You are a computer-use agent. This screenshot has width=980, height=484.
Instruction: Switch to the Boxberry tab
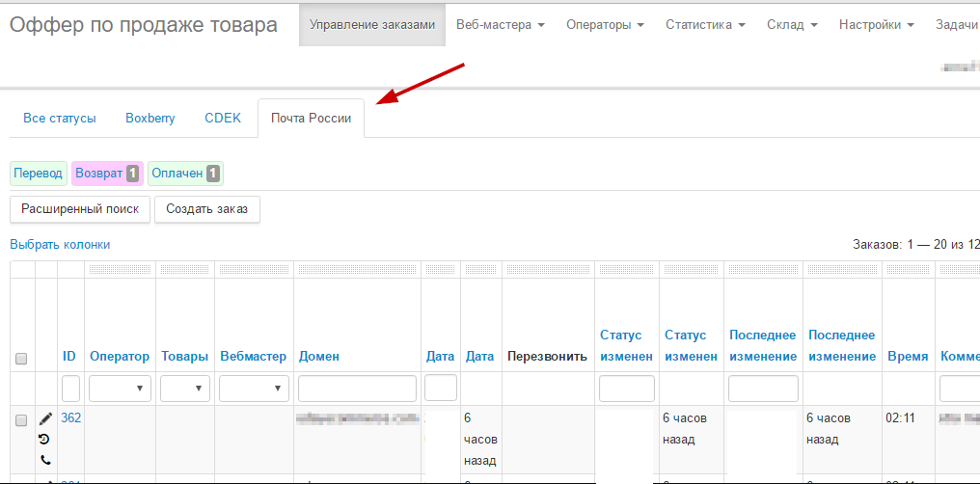click(150, 119)
